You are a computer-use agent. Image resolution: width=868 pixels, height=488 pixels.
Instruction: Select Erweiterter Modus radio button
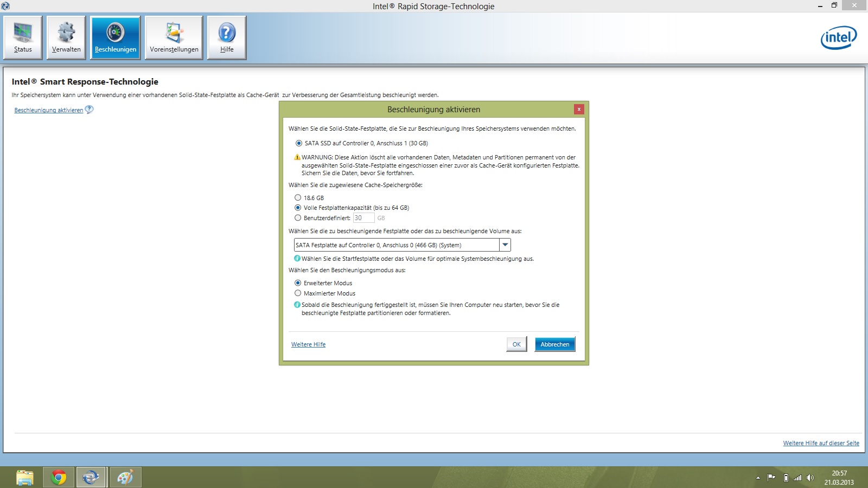coord(298,283)
